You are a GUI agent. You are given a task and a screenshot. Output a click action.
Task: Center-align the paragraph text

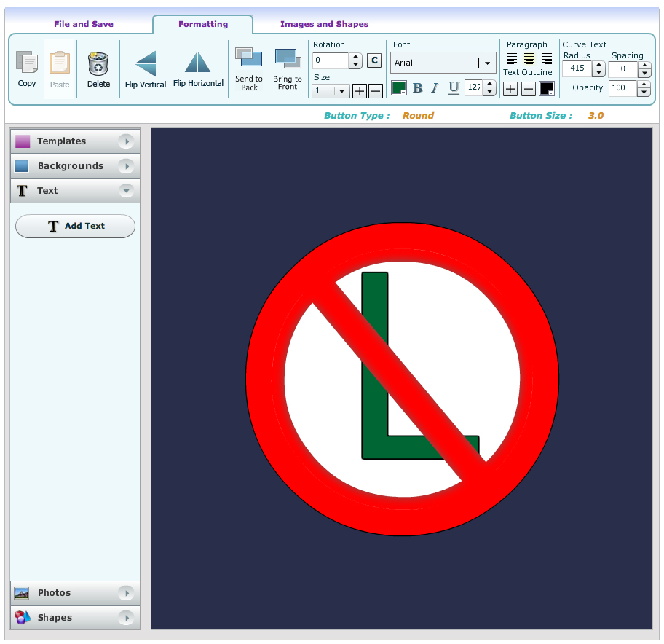(x=529, y=58)
